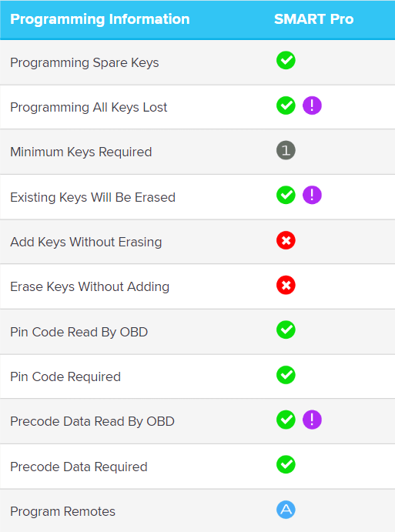Screen dimensions: 395x532
Task: Click red X for Add Keys Without Erasing
Action: (x=286, y=240)
